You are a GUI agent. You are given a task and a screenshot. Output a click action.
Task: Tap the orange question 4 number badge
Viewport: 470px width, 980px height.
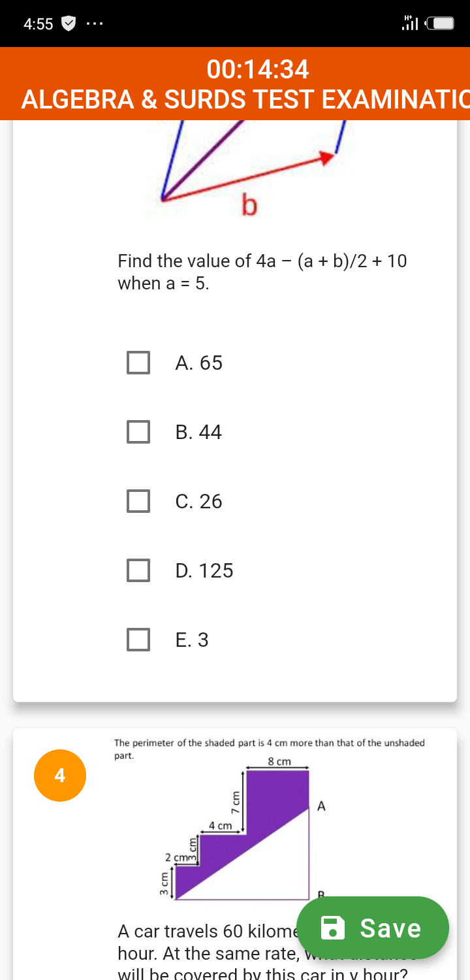(60, 776)
